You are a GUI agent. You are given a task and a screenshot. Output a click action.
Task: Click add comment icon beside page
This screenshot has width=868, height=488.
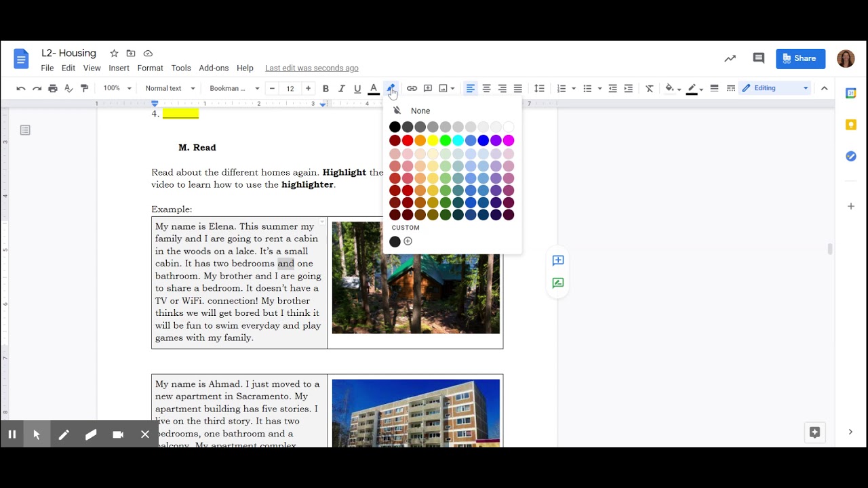tap(558, 260)
